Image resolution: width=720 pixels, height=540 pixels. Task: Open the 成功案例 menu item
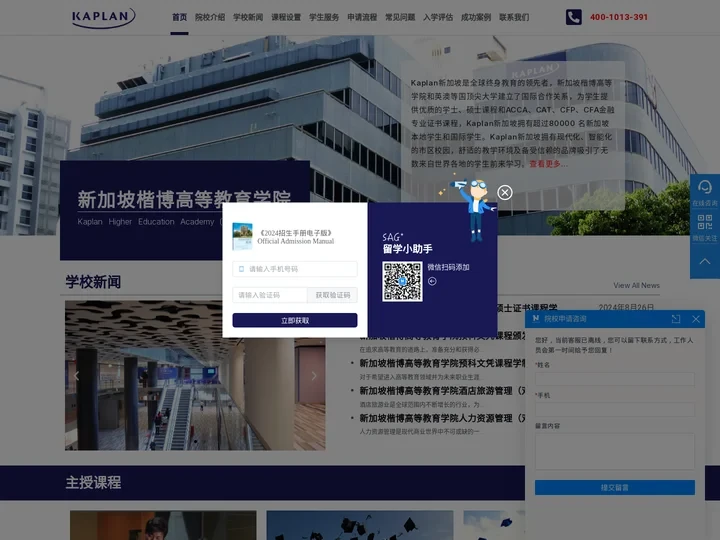coord(476,17)
